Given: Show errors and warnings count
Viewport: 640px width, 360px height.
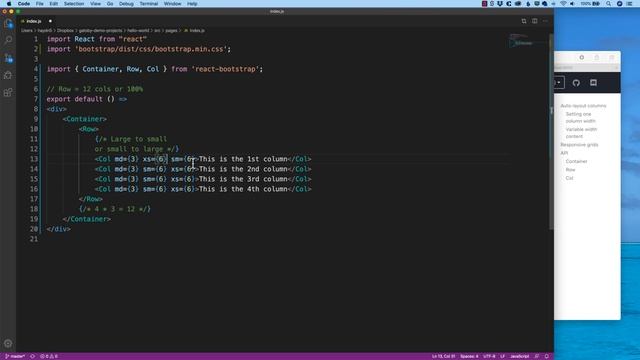Looking at the screenshot, I should pyautogui.click(x=49, y=356).
